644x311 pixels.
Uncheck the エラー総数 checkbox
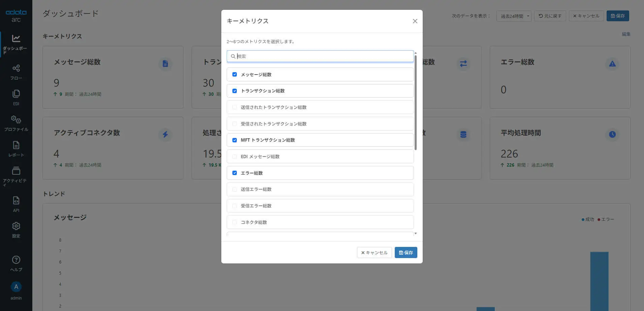click(235, 173)
